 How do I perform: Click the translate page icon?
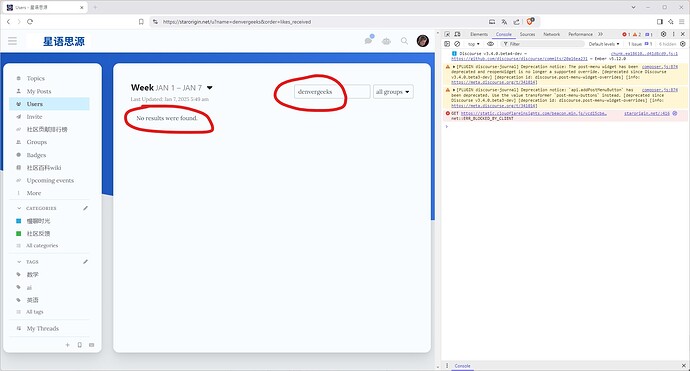504,22
